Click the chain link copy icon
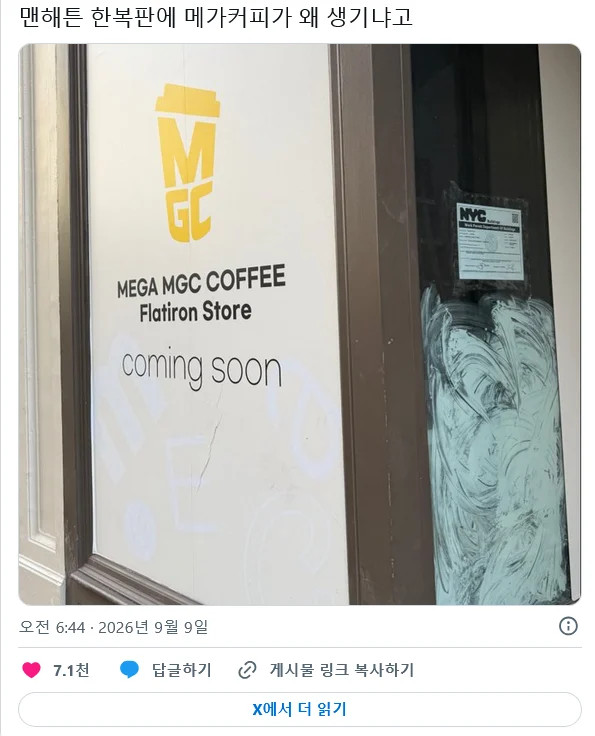Viewport: 595px width, 736px height. pos(247,670)
